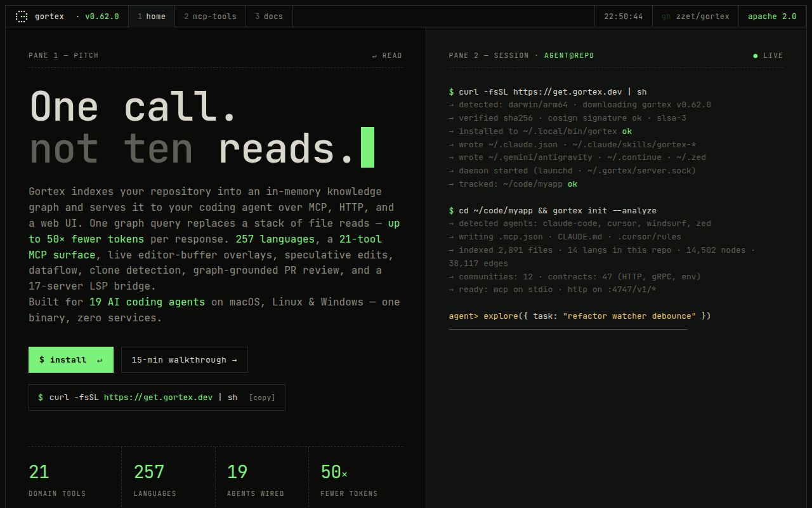Viewport: 812px width, 508px height.
Task: Click the 'up to 50× fewer tokens' highlighted text
Action: click(214, 231)
